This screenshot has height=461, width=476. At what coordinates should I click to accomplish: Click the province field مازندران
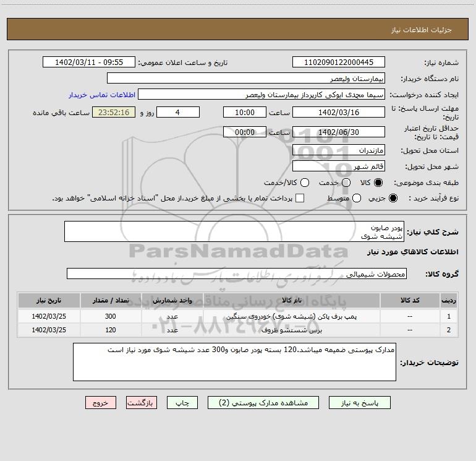[x=339, y=150]
